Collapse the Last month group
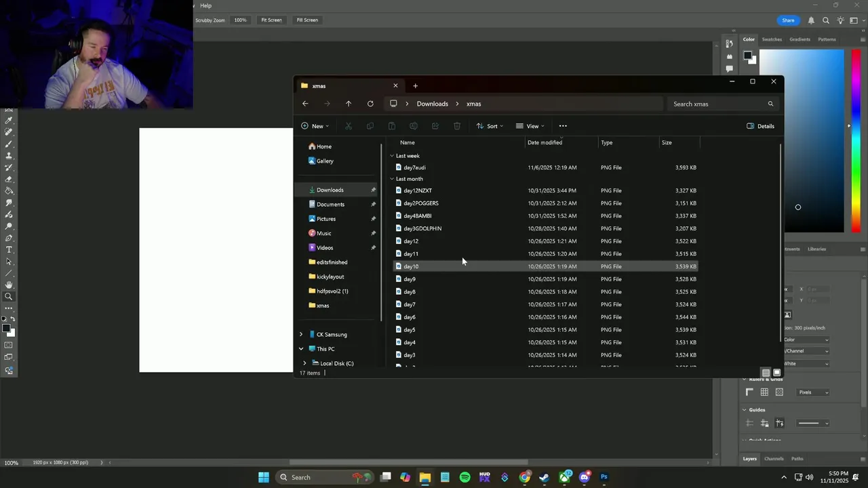Image resolution: width=868 pixels, height=488 pixels. 391,179
